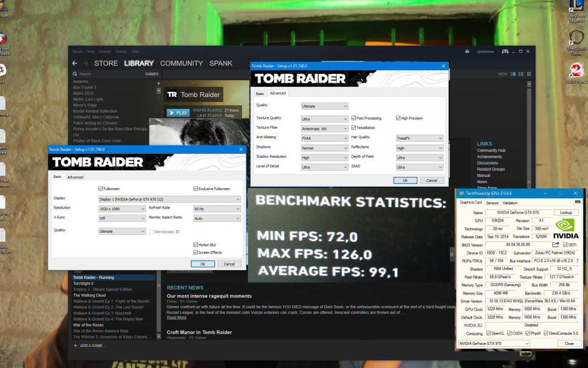Click the Lookup button in GPU-Z
588x368 pixels.
pyautogui.click(x=566, y=213)
